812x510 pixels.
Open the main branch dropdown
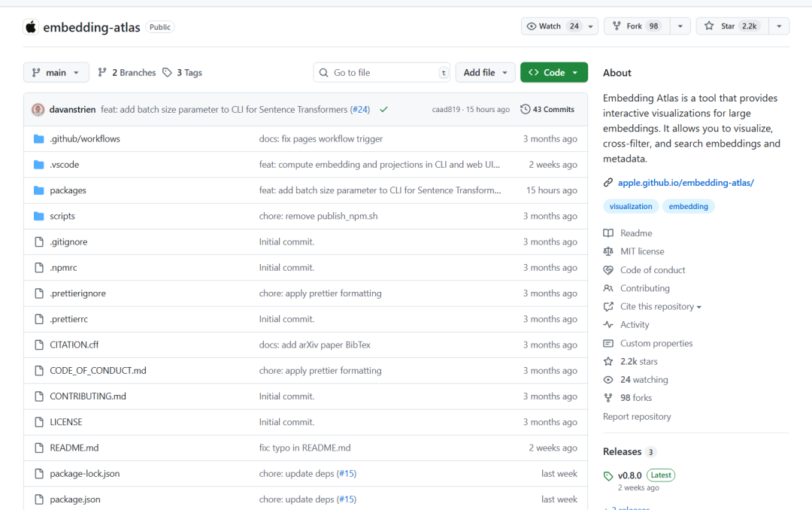[56, 72]
